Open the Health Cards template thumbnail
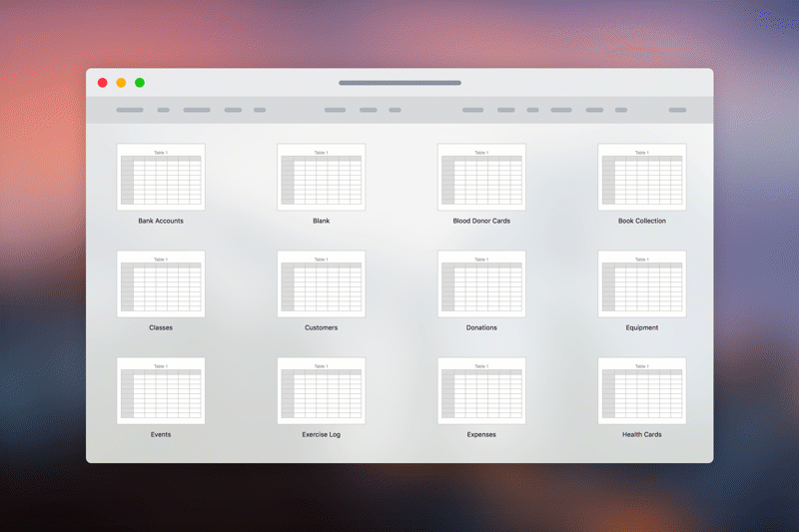The height and width of the screenshot is (532, 799). (x=642, y=390)
